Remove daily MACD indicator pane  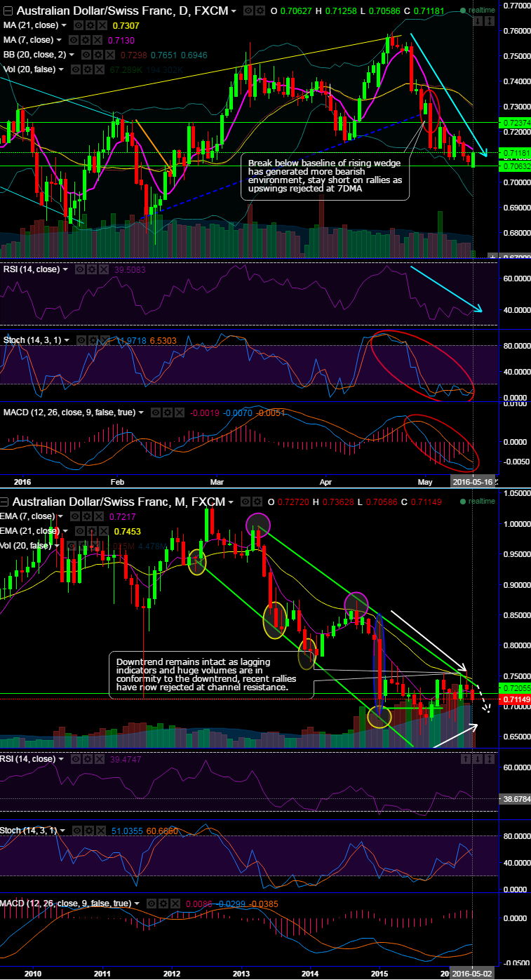click(x=179, y=412)
